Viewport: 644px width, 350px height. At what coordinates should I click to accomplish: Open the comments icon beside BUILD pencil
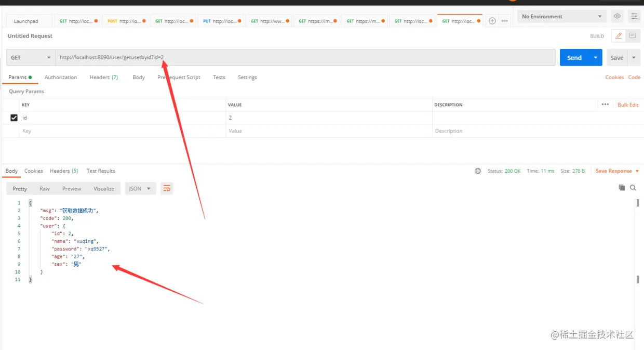[x=633, y=36]
